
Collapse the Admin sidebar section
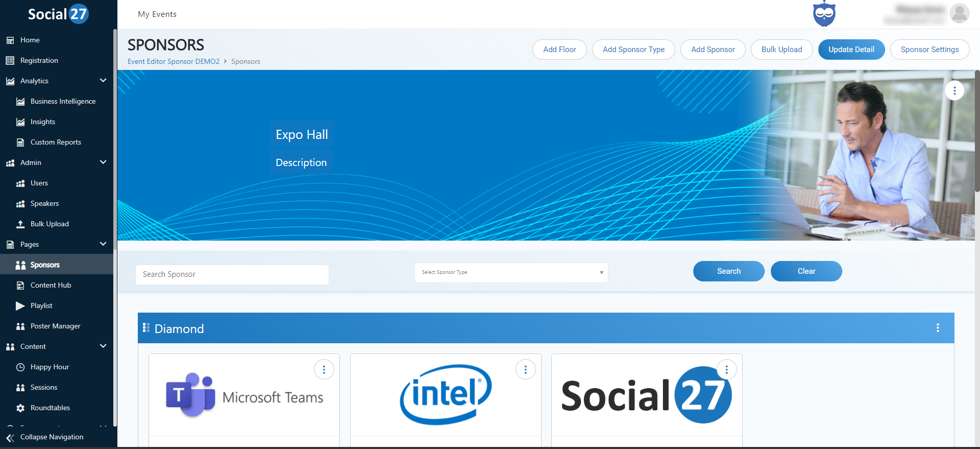click(x=103, y=162)
